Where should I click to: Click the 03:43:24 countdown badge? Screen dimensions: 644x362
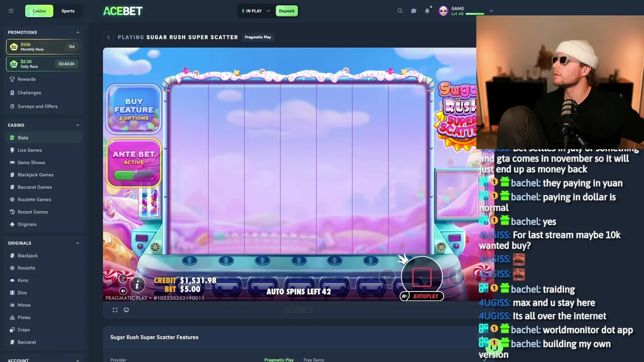(x=66, y=64)
